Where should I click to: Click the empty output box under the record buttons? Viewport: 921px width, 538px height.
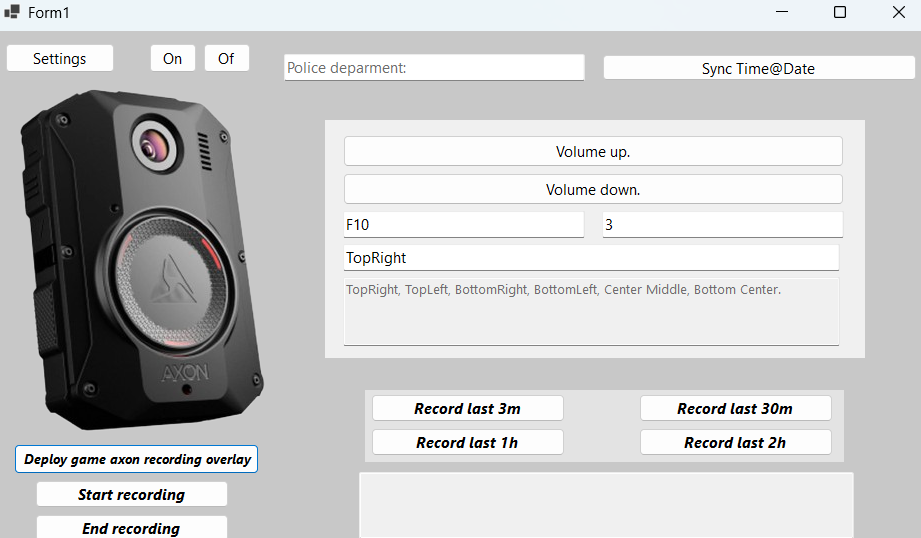pos(606,505)
